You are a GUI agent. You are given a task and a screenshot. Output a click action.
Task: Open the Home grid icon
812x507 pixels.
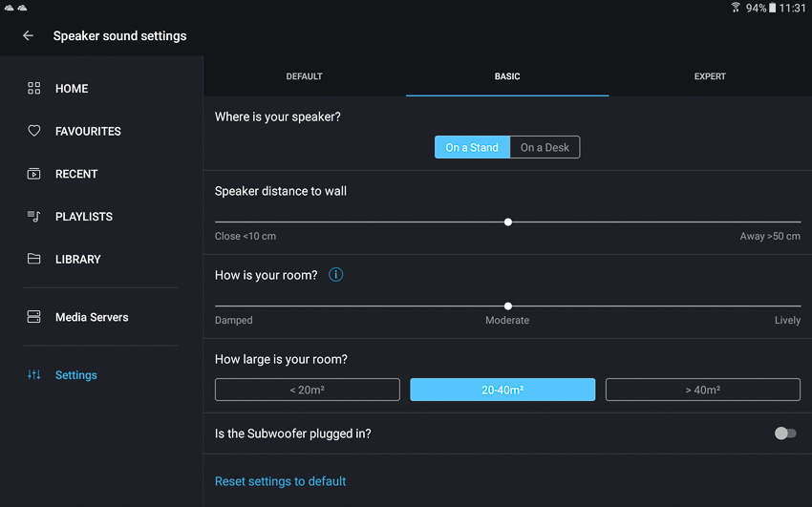pos(33,89)
